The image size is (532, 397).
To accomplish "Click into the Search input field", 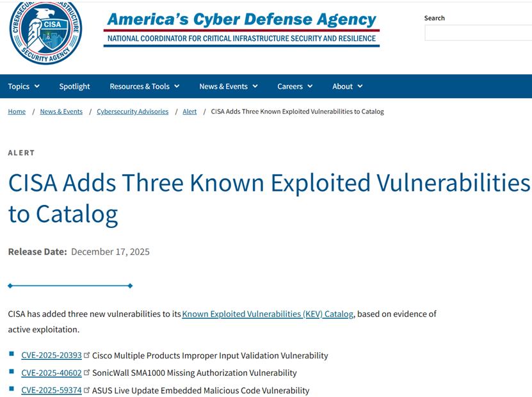I will coord(478,33).
